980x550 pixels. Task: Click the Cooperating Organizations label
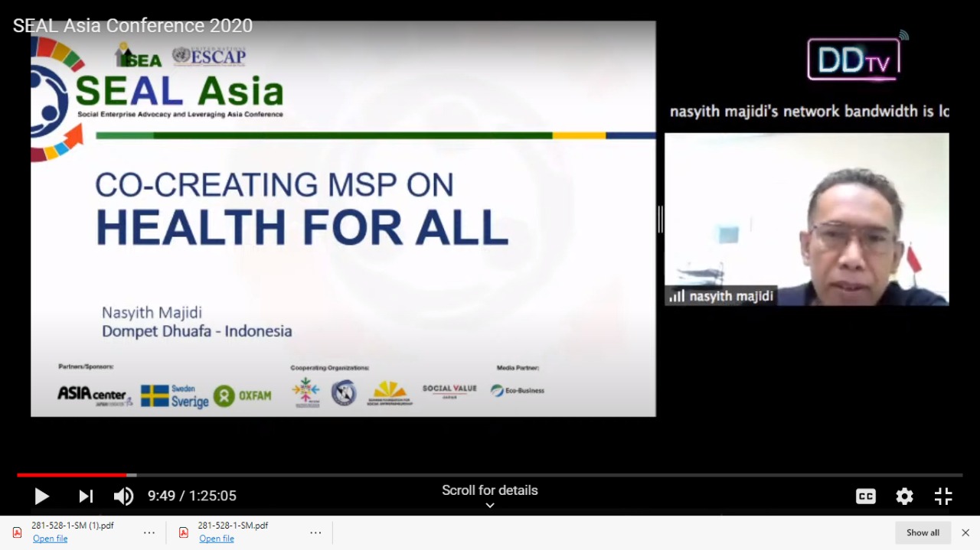click(330, 368)
